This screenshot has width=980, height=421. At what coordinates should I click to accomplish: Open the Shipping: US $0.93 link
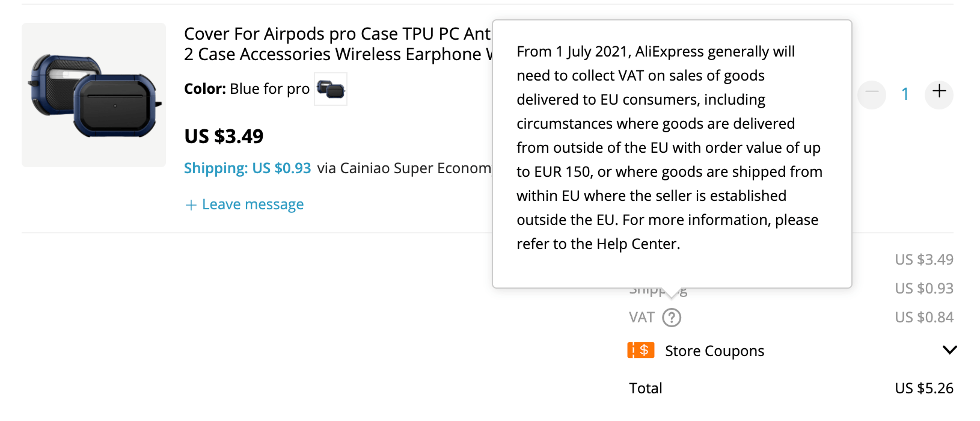tap(248, 168)
